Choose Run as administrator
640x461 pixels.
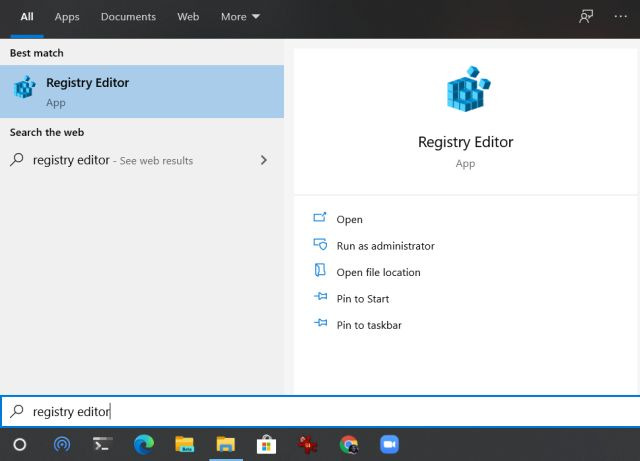coord(385,246)
